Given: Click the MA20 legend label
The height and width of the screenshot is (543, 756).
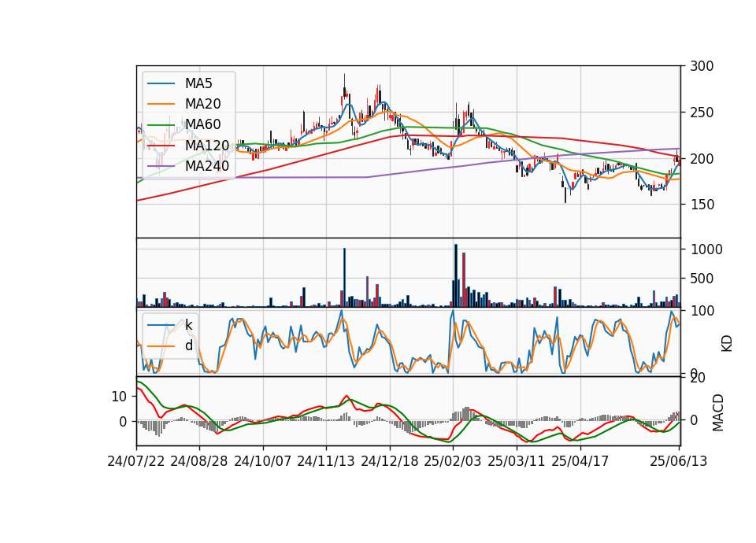Looking at the screenshot, I should coord(202,104).
